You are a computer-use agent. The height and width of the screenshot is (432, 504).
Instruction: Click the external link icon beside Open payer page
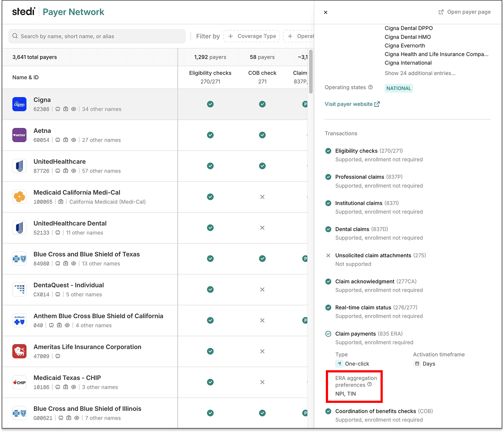point(441,12)
